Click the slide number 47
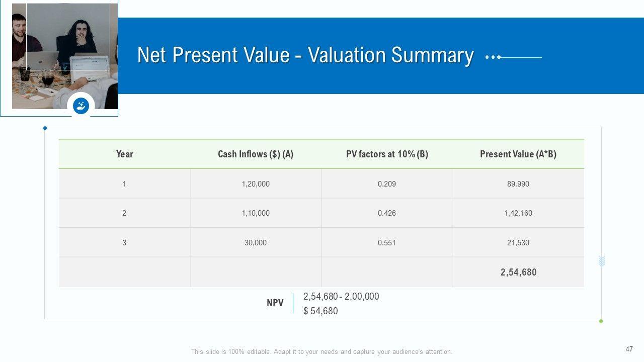This screenshot has height=362, width=644. pos(629,349)
